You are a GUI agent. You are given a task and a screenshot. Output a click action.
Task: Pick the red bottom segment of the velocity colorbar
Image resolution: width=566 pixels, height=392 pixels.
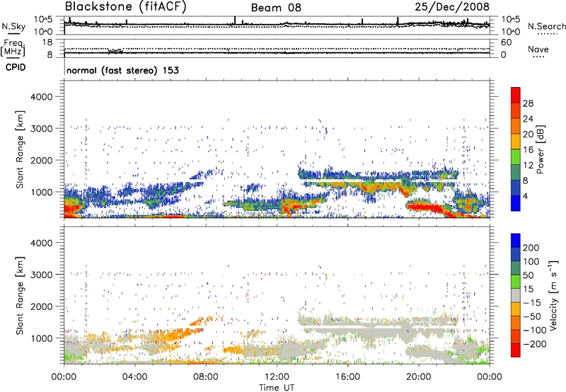click(516, 350)
